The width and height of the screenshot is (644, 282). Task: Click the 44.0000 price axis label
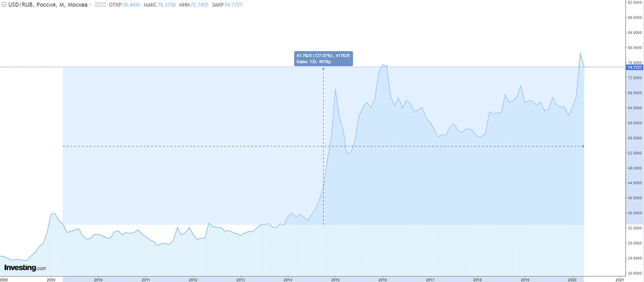tap(635, 183)
